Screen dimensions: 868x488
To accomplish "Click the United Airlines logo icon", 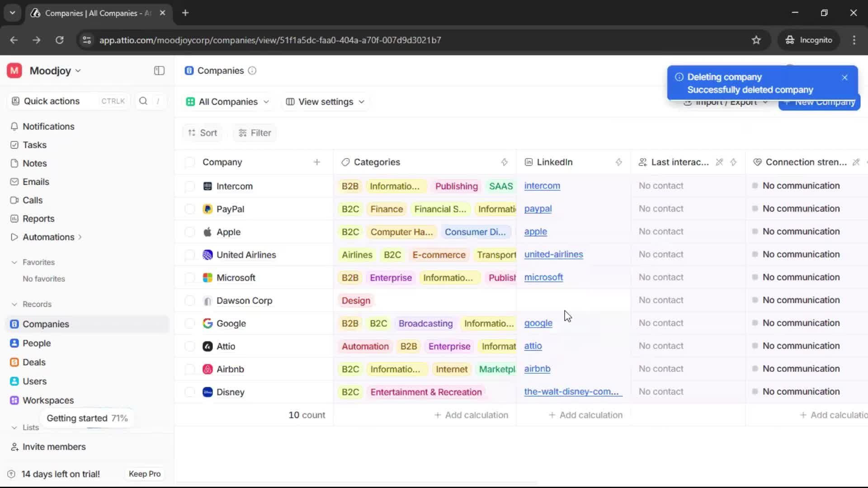I will point(208,255).
